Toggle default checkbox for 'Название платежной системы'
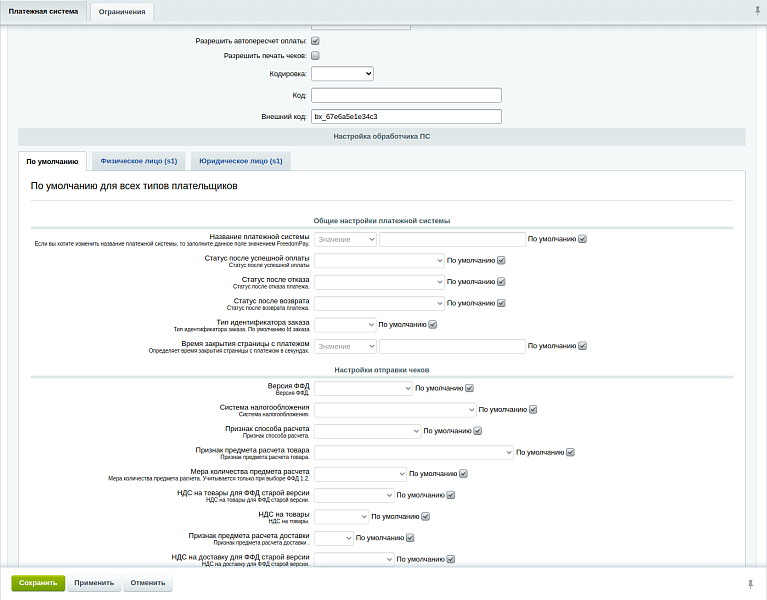The width and height of the screenshot is (767, 600). pyautogui.click(x=582, y=239)
